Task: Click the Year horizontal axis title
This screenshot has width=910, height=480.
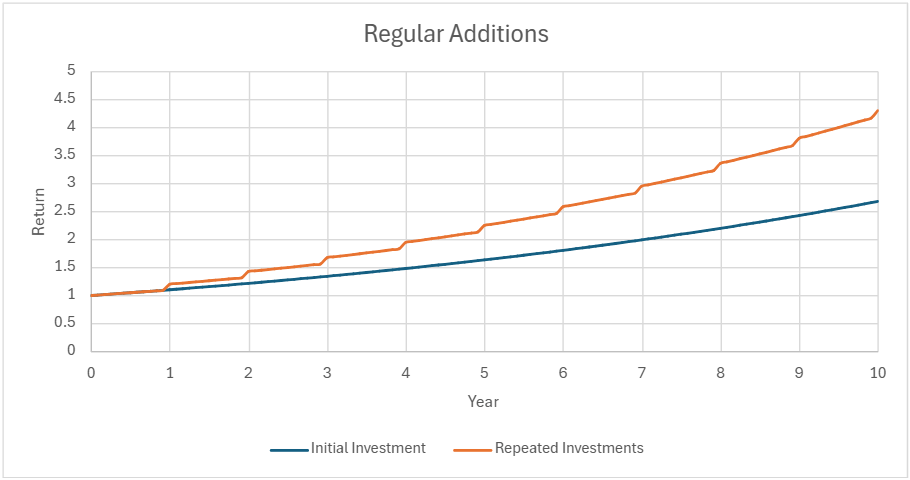Action: (x=483, y=401)
